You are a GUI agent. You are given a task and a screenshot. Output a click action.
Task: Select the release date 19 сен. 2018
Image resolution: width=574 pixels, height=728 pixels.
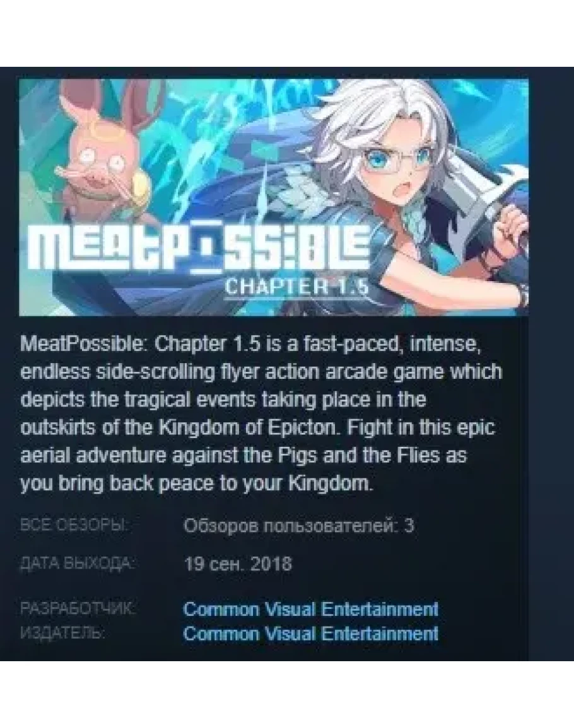point(238,564)
